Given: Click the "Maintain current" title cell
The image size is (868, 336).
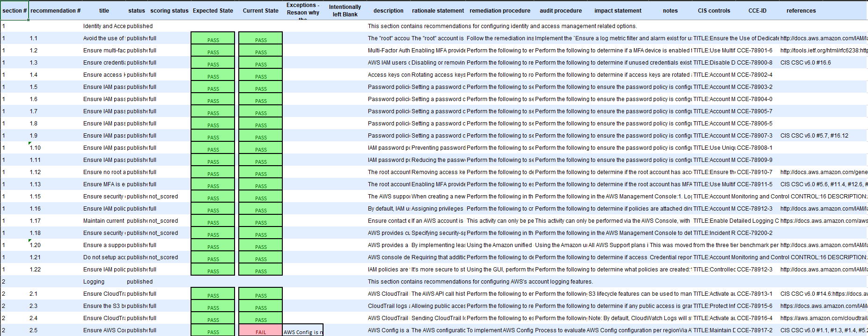Looking at the screenshot, I should point(104,221).
